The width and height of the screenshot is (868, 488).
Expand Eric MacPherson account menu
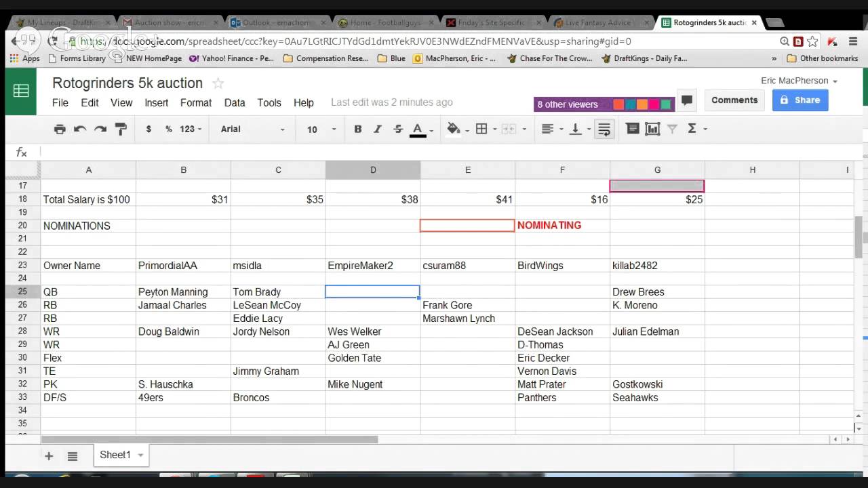799,81
